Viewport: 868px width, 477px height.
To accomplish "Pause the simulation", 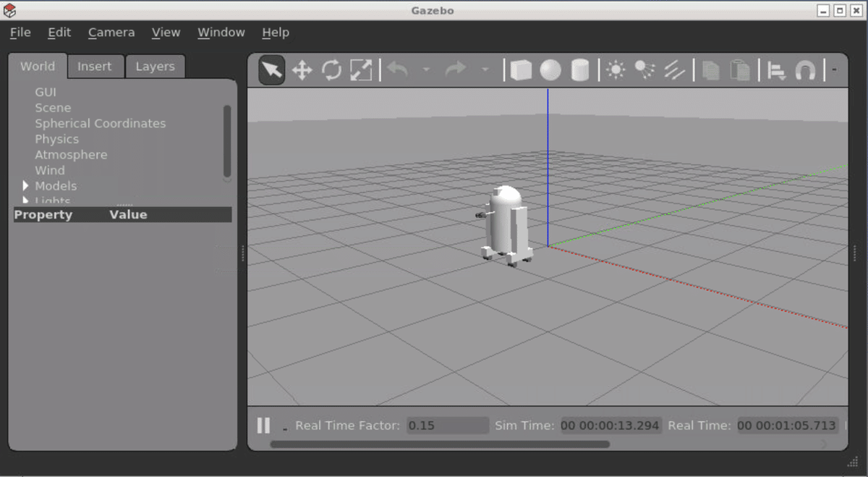I will tap(263, 426).
